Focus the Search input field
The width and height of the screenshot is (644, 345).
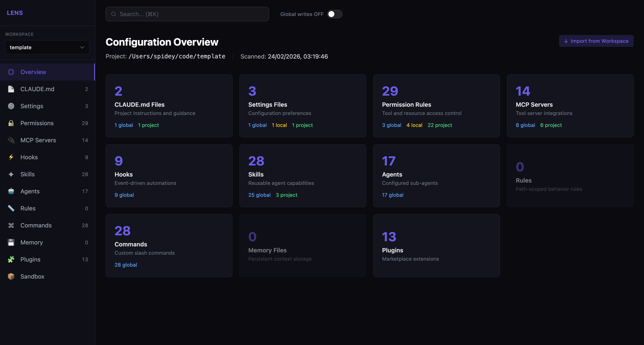pos(187,14)
